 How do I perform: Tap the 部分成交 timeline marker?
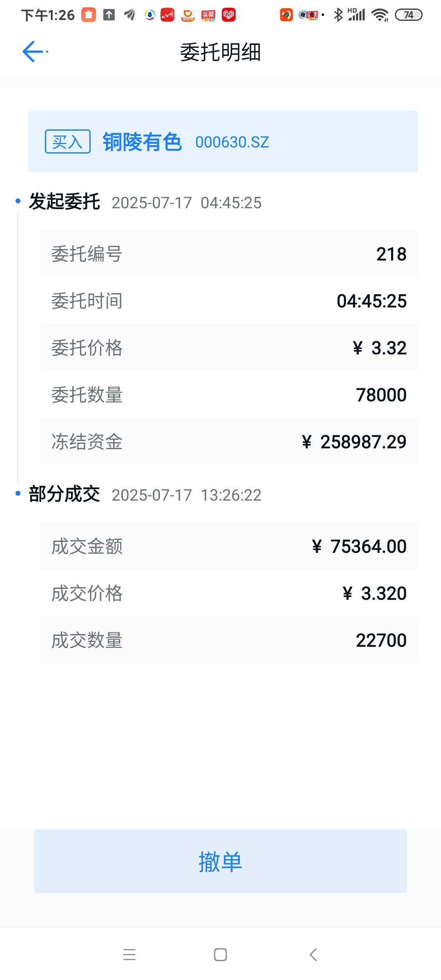tap(18, 493)
